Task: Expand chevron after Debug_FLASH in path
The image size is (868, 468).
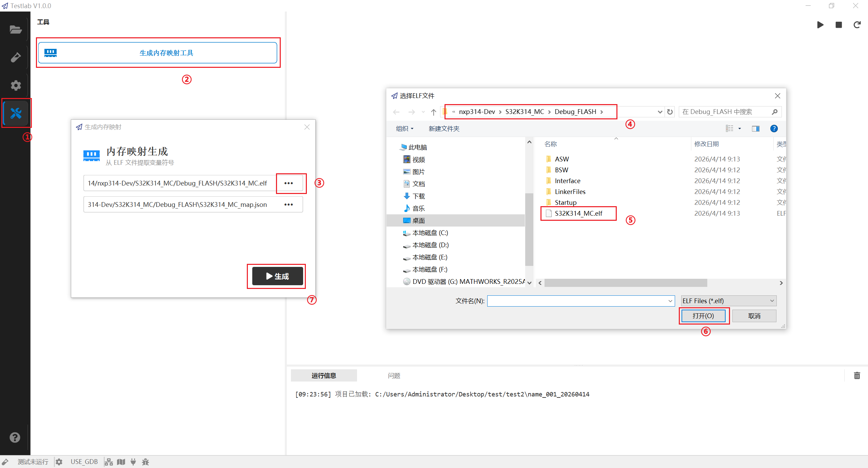Action: pyautogui.click(x=602, y=112)
